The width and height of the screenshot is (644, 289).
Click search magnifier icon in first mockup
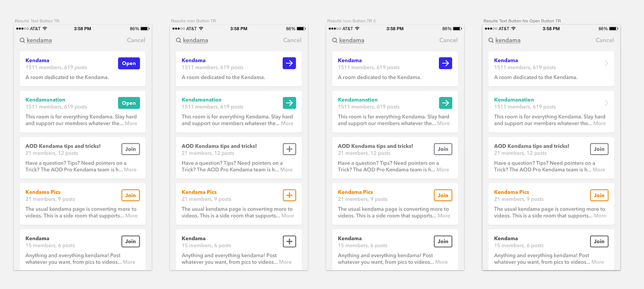coord(22,40)
